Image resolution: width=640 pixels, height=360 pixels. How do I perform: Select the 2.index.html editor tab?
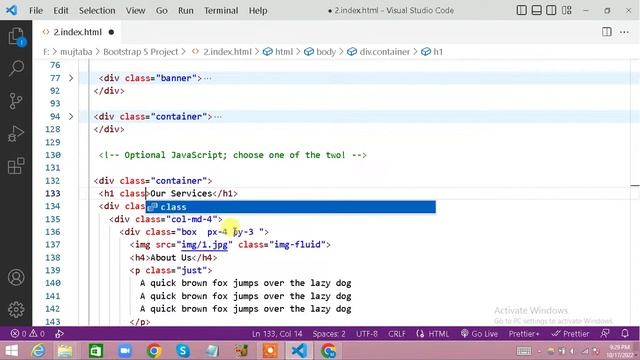point(78,32)
